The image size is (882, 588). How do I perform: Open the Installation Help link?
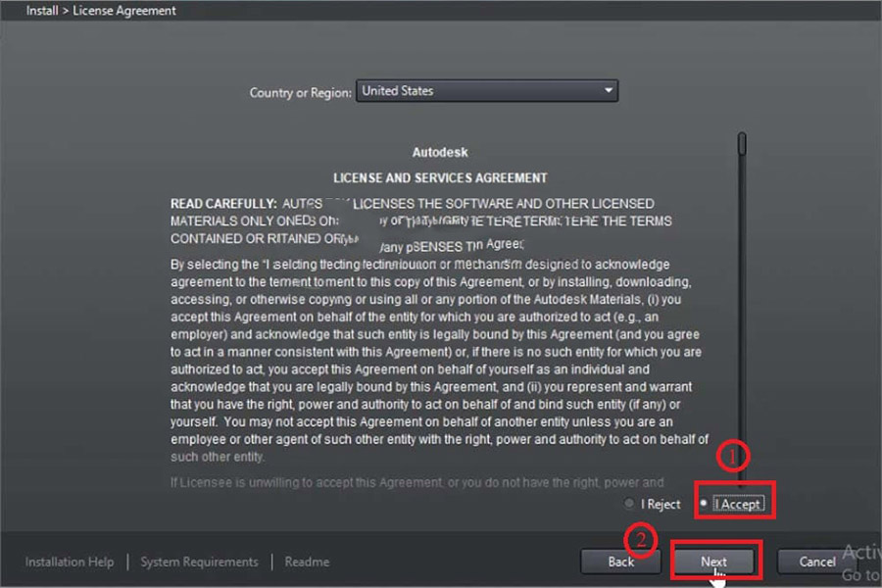[70, 562]
